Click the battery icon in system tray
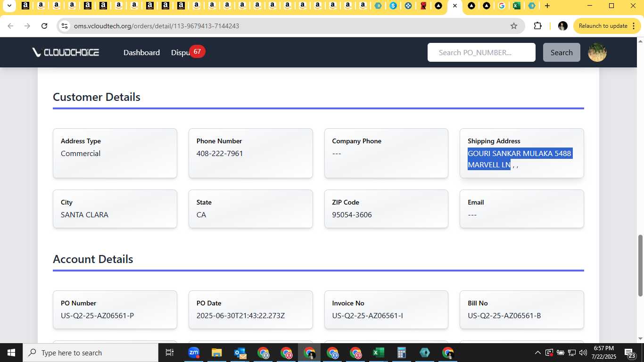Screen dimensions: 644x362 coord(561,353)
